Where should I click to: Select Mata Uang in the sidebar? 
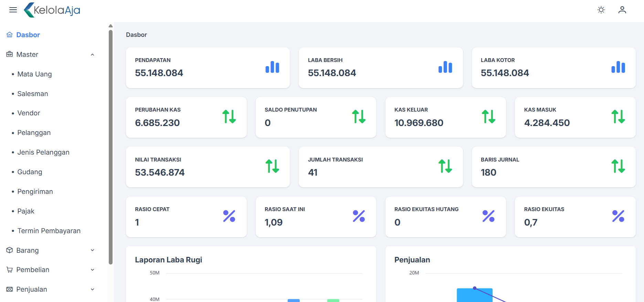[x=34, y=74]
